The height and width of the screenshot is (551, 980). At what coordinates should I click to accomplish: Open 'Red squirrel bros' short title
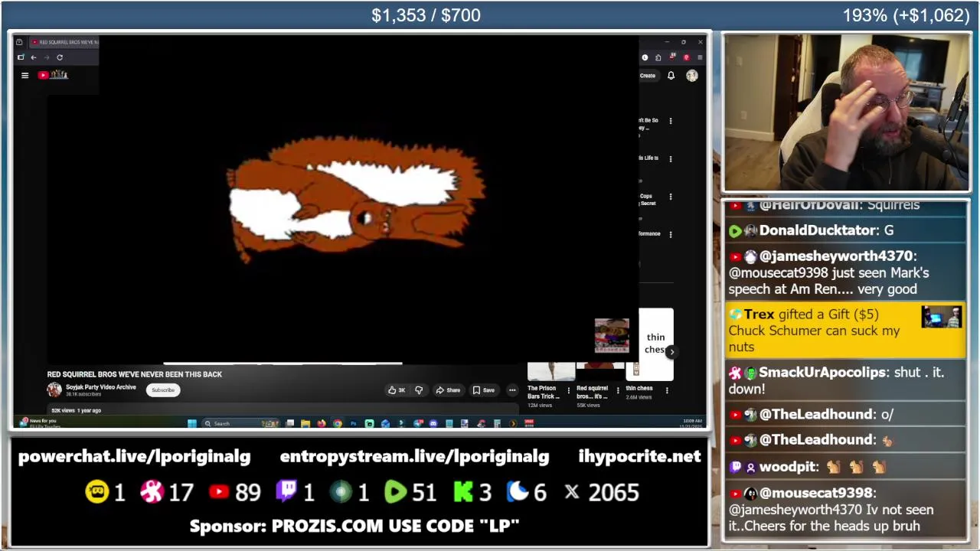(593, 392)
